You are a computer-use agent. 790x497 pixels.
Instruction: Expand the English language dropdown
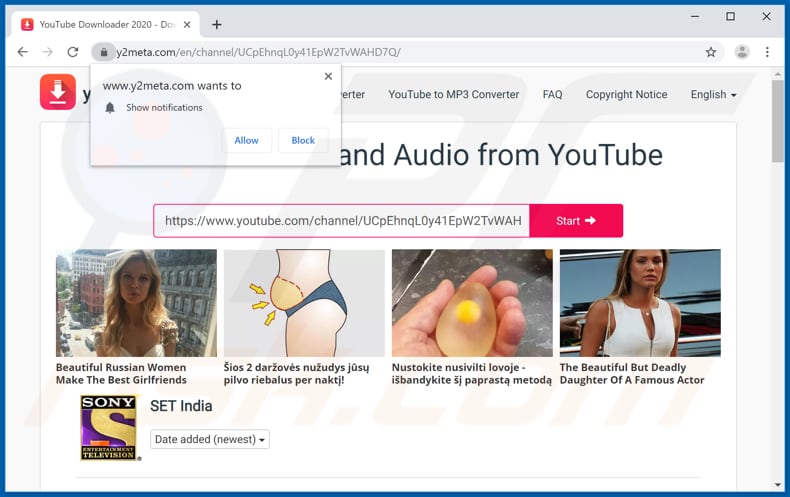point(713,94)
